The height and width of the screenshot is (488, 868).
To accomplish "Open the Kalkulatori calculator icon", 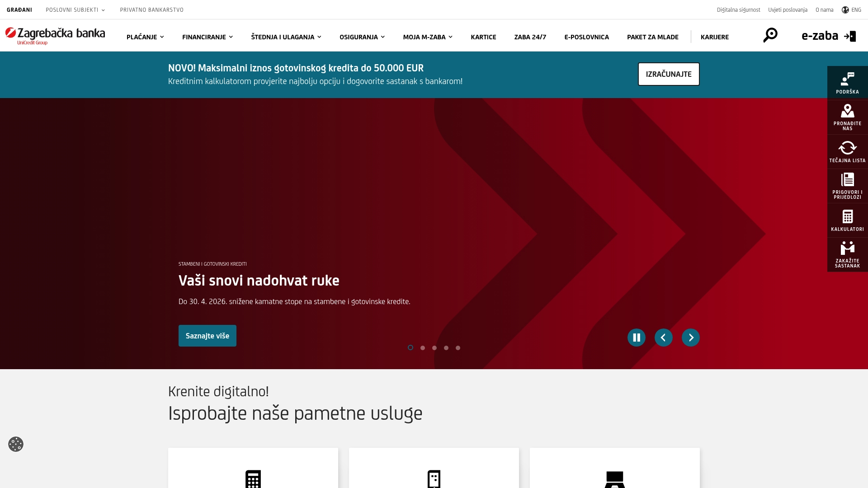I will pos(847,220).
